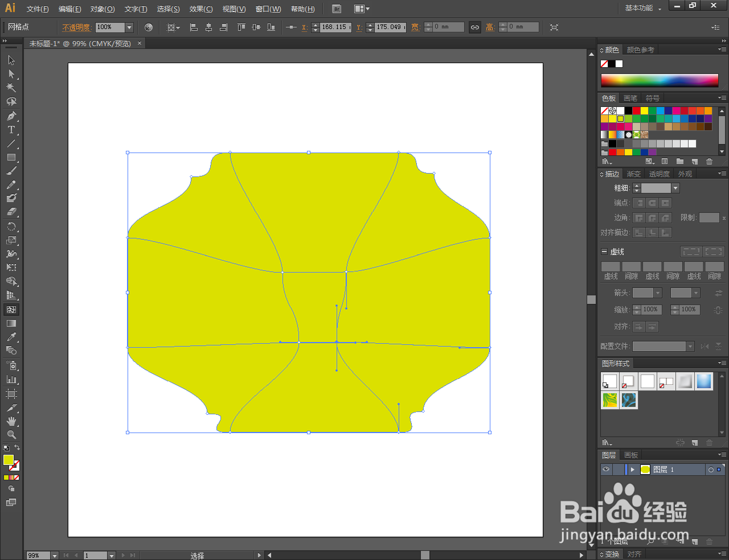Select the Blend tool
The image size is (729, 560).
(x=11, y=351)
